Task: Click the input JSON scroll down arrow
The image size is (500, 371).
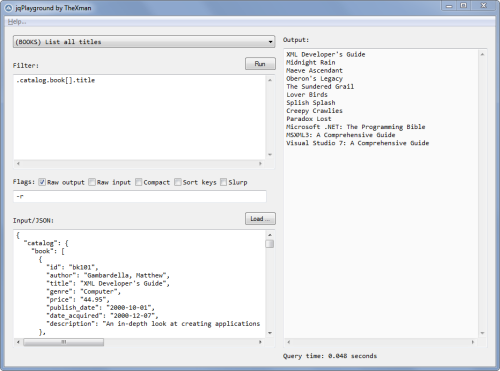Action: (x=270, y=333)
